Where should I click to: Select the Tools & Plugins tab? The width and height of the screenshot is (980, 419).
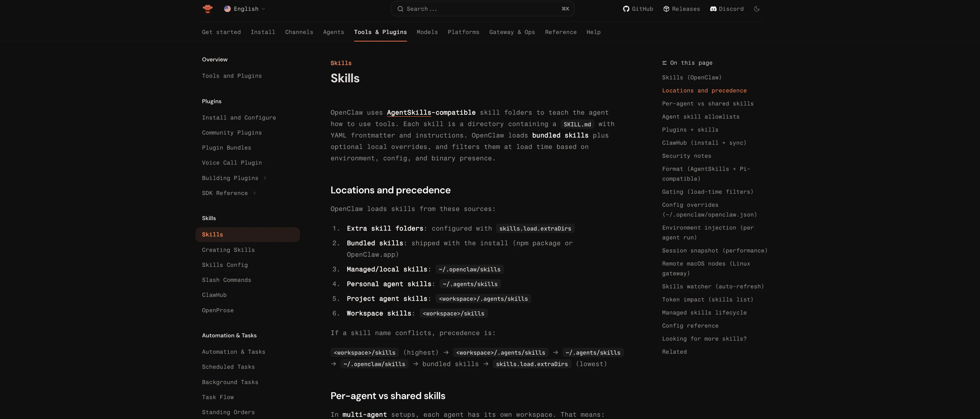[x=381, y=32]
